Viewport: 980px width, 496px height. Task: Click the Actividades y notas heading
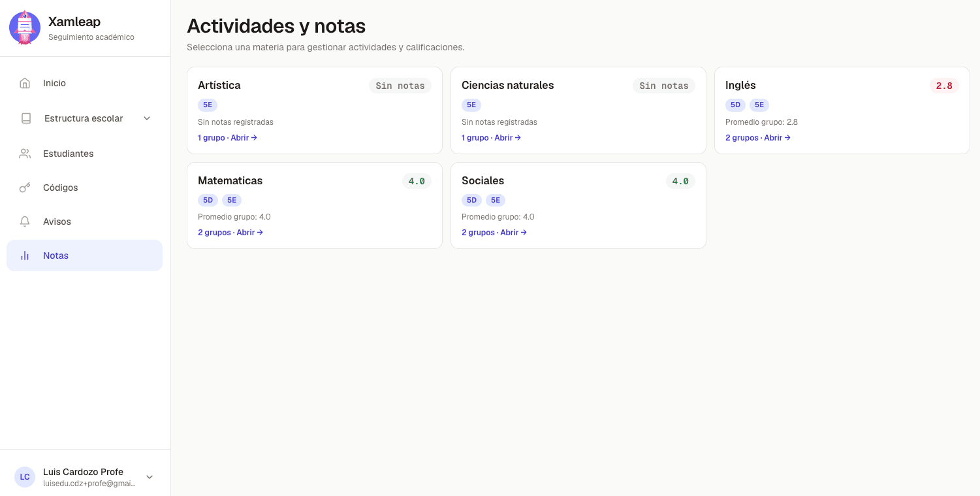(x=276, y=26)
